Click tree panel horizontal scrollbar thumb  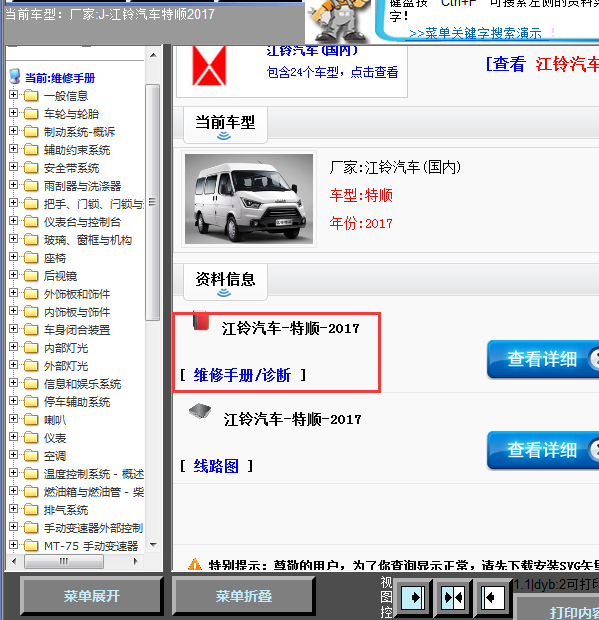pyautogui.click(x=64, y=561)
